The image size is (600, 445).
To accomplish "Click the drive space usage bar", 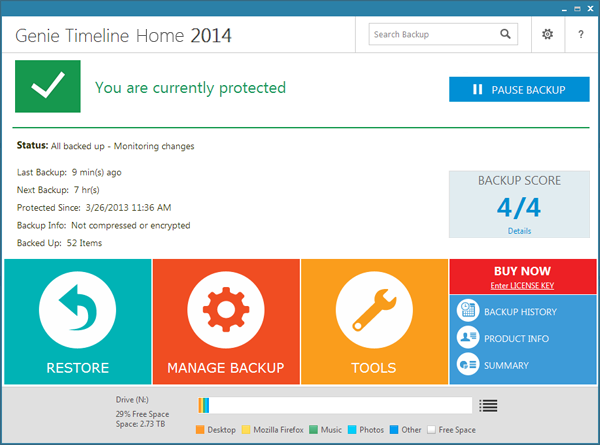I will (334, 405).
